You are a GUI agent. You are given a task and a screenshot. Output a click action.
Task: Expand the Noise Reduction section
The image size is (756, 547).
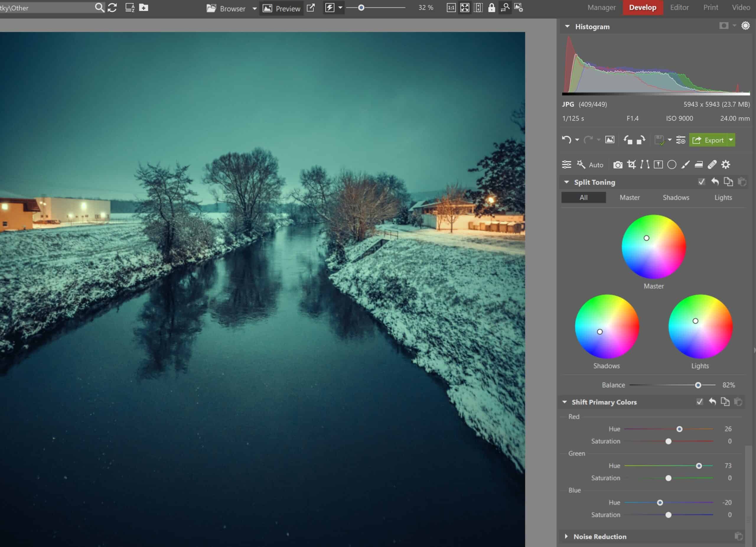566,536
